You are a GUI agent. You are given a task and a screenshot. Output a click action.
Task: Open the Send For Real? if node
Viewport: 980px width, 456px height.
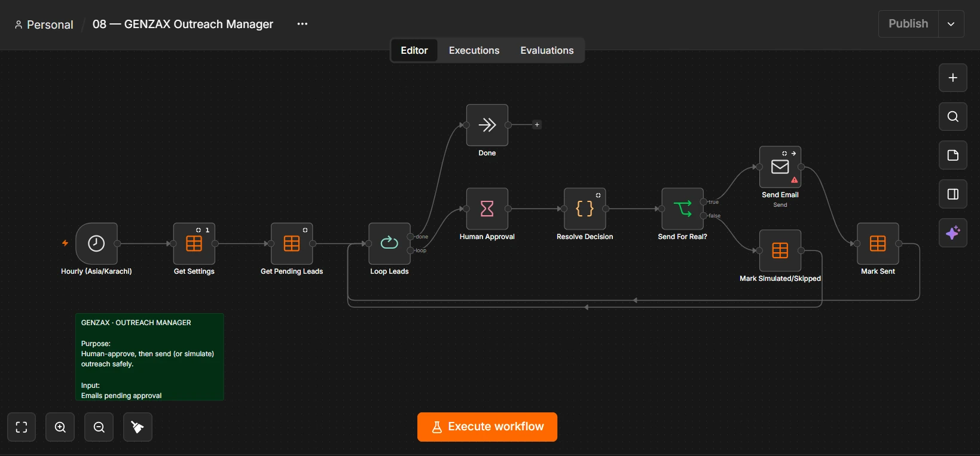[682, 209]
